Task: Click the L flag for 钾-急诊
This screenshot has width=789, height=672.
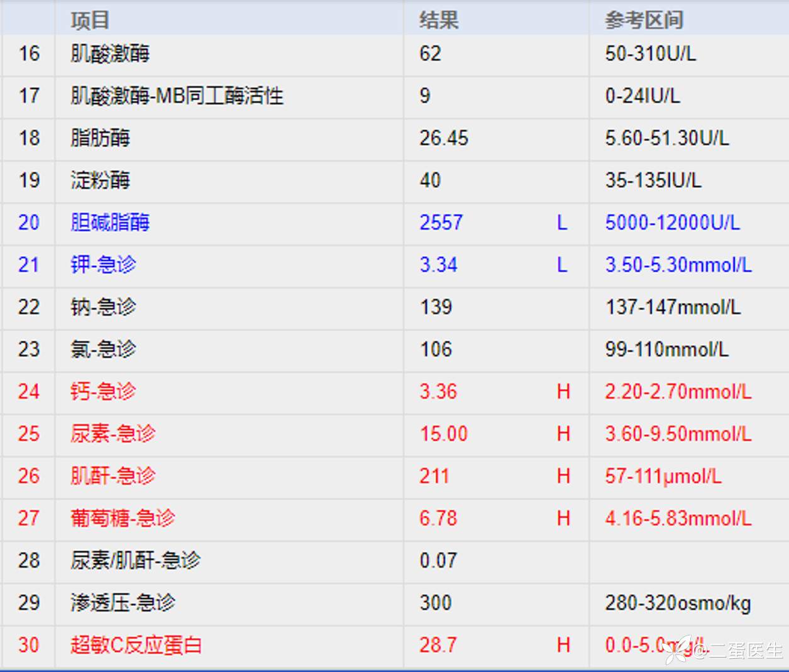Action: tap(562, 265)
